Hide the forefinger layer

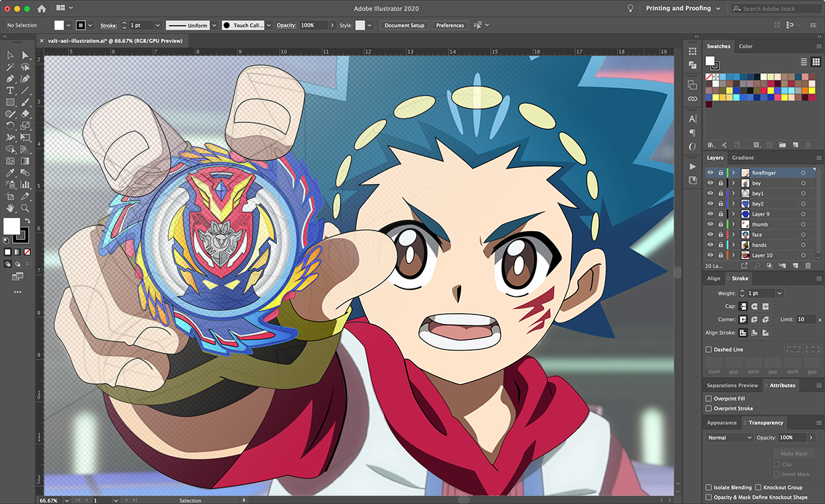click(710, 173)
